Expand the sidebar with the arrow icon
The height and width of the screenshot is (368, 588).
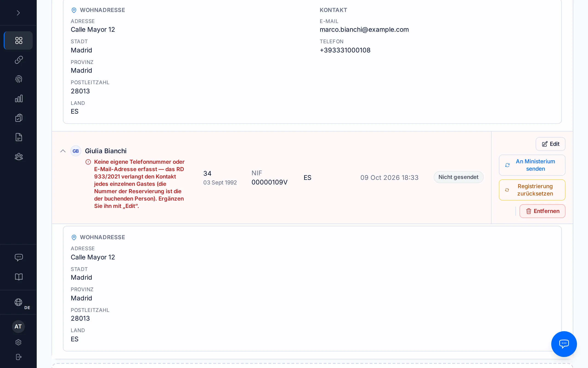18,13
